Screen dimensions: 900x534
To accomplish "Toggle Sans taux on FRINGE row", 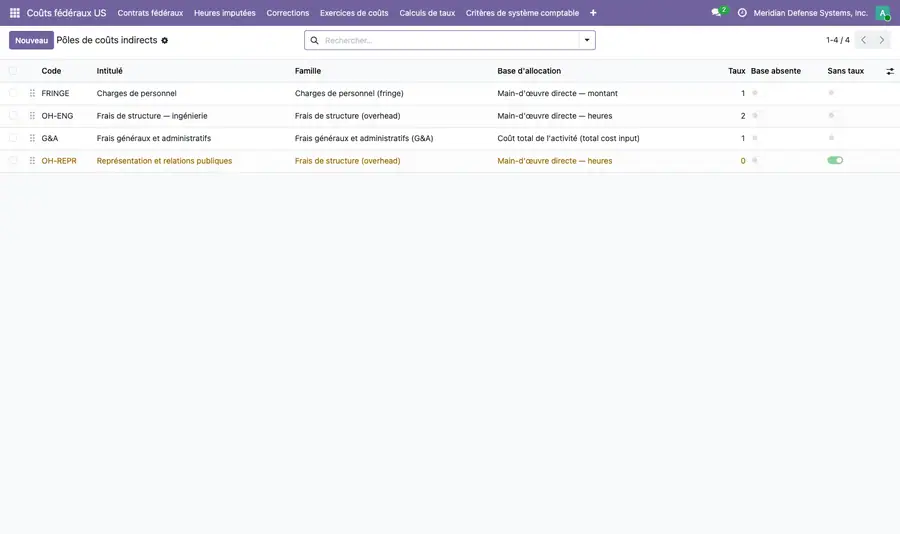I will coord(831,92).
